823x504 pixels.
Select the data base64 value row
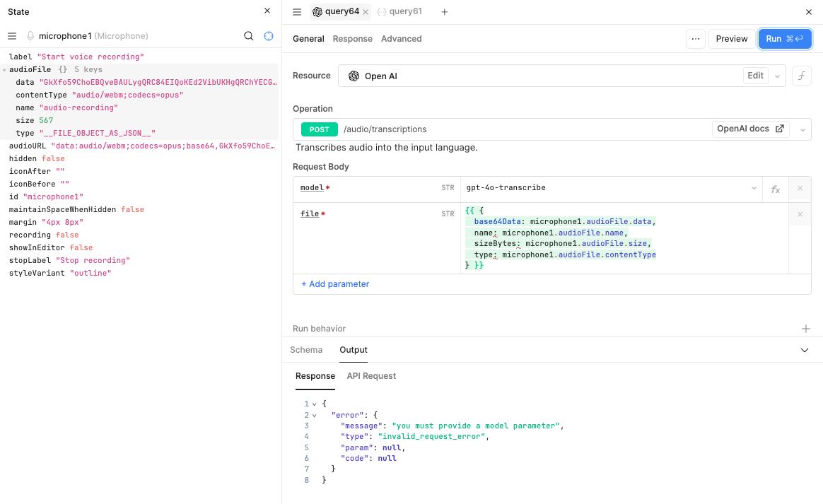[x=139, y=82]
